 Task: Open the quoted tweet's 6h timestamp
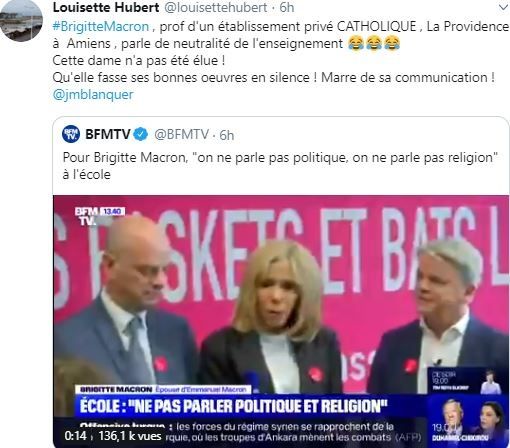click(227, 135)
